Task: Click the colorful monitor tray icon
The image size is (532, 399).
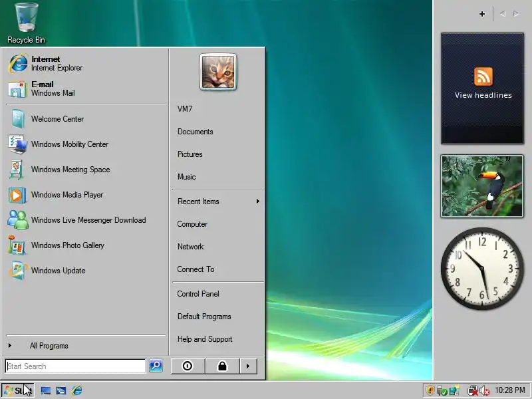Action: 454,390
